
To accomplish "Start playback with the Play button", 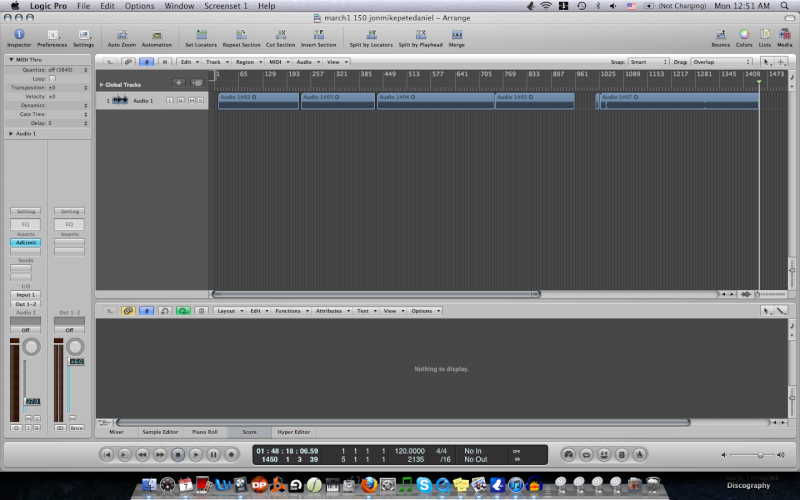I will click(x=195, y=455).
